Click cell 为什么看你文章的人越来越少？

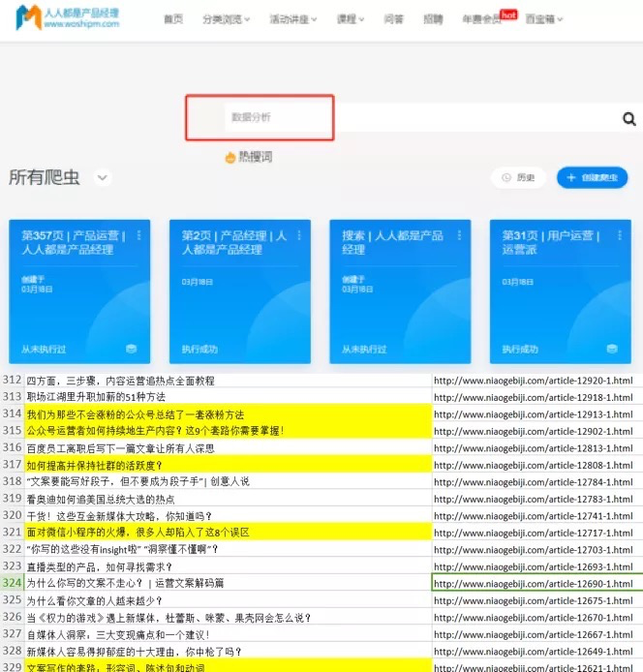coord(228,600)
